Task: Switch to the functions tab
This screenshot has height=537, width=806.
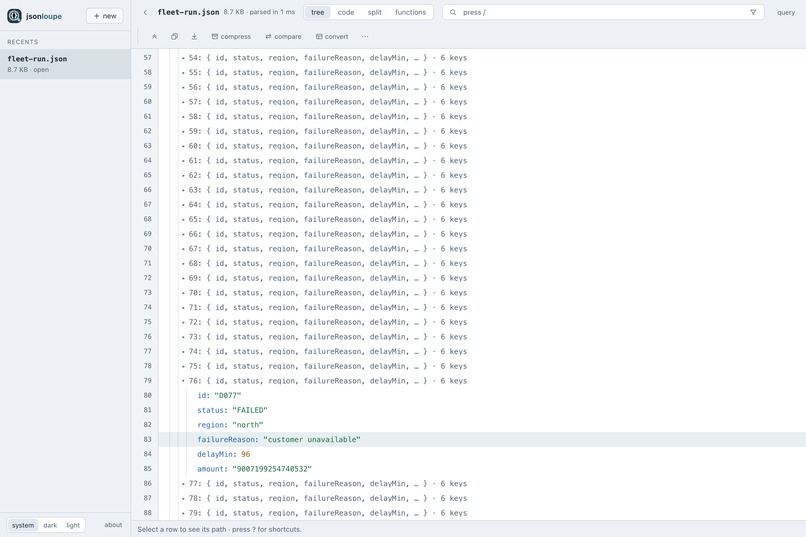Action: point(410,12)
